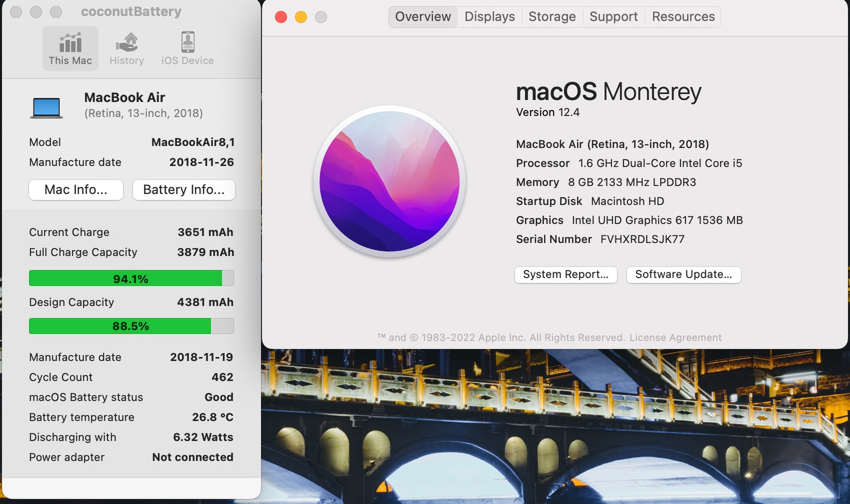
Task: Click the 94.1% full charge bar
Action: (131, 278)
